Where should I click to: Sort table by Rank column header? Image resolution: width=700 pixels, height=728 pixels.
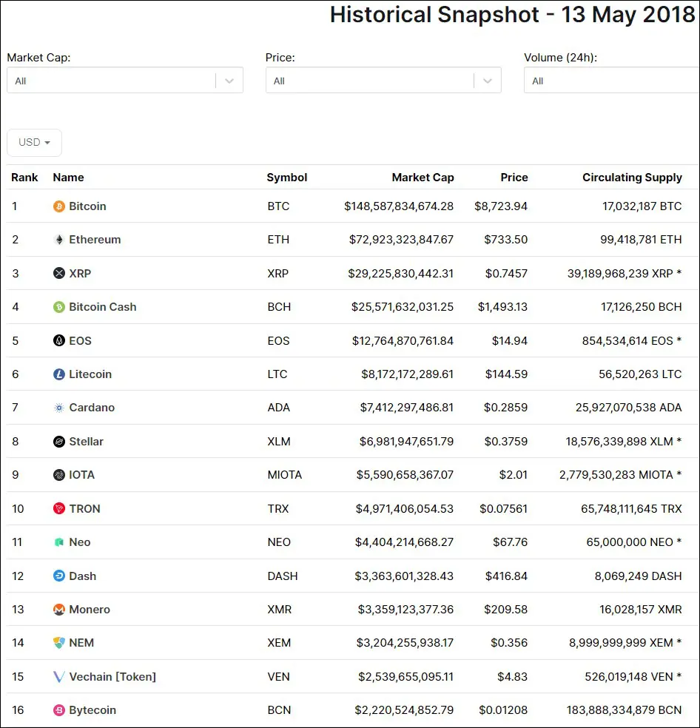pos(24,178)
